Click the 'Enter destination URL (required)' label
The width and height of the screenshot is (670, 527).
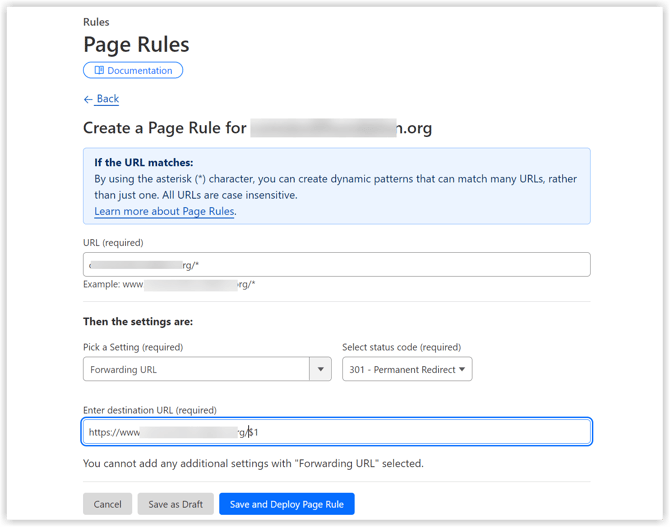click(149, 410)
